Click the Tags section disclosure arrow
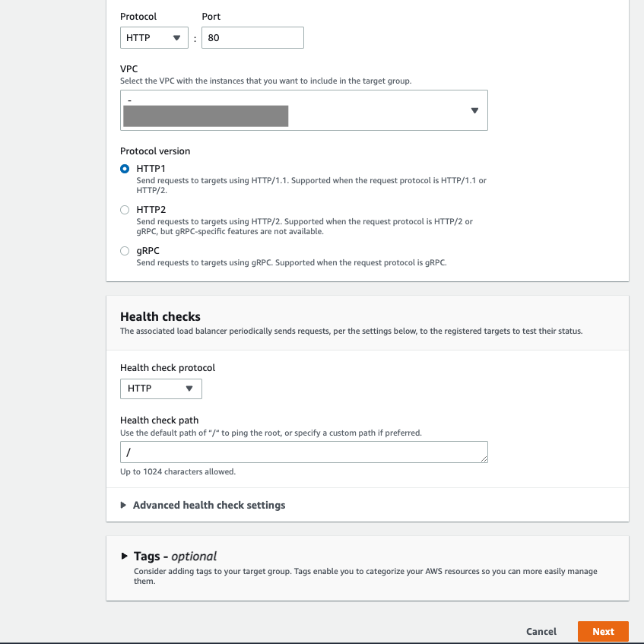 tap(124, 555)
